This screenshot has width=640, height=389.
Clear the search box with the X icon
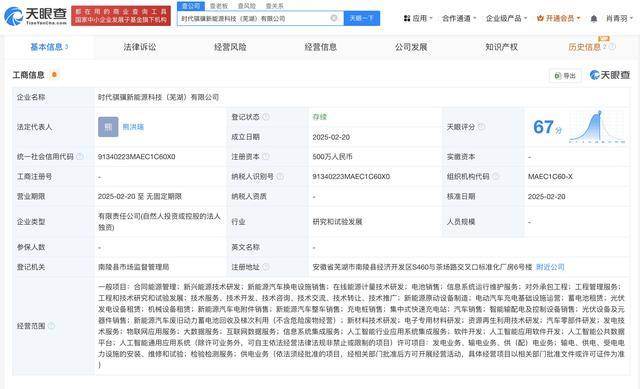[334, 18]
